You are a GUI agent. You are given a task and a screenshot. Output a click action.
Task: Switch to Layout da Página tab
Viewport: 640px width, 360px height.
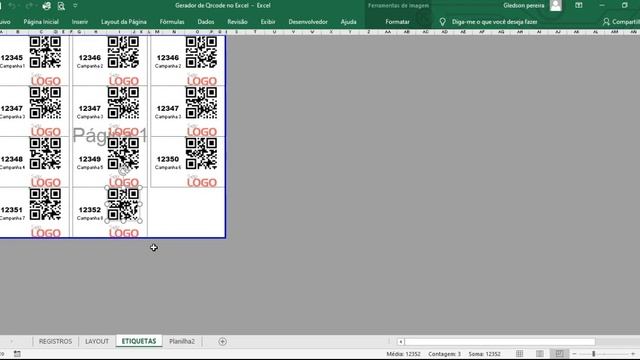(124, 22)
